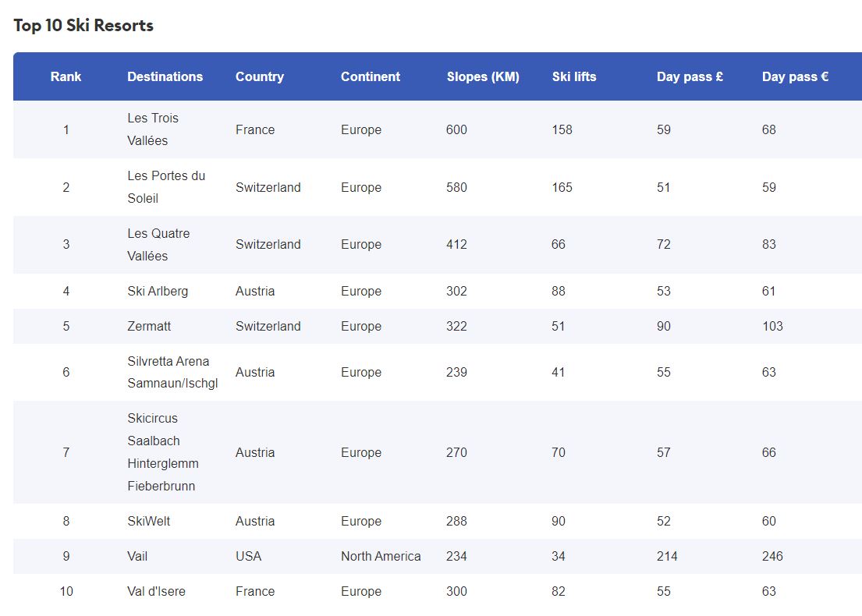
Task: Click ski lifts value 165
Action: 562,187
